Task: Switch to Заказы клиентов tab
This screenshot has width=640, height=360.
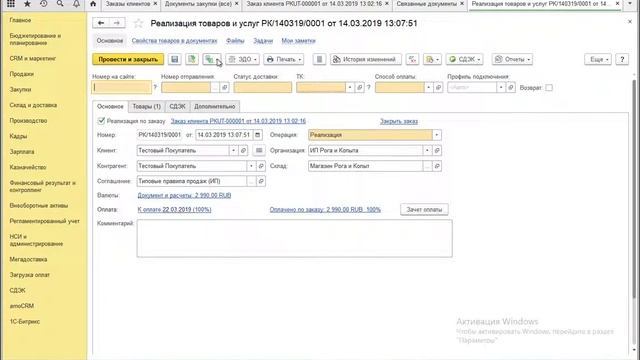Action: 128,4
